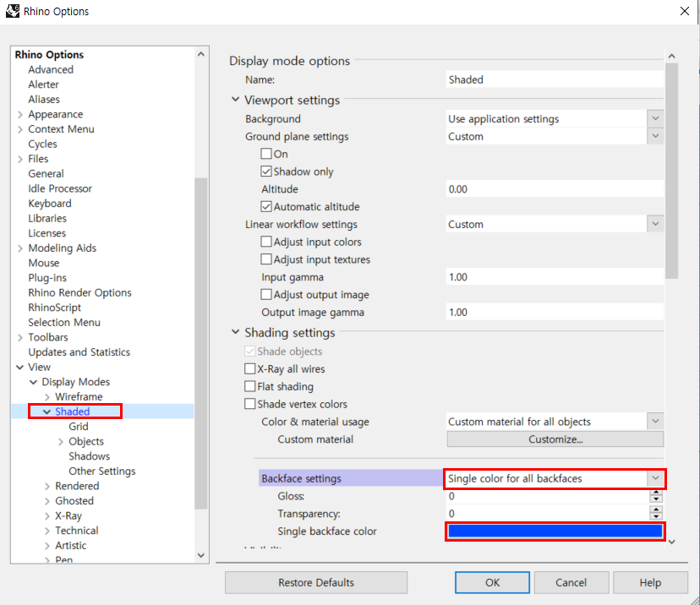Viewport: 700px width, 605px height.
Task: Expand the Files tree node
Action: click(20, 160)
